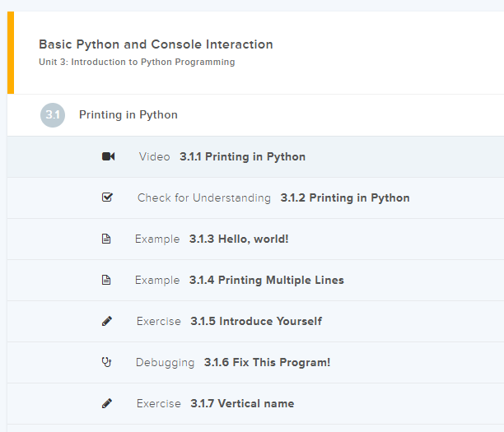Go to 3.1.4 Printing Multiple Lines
Image resolution: width=504 pixels, height=432 pixels.
click(x=266, y=280)
